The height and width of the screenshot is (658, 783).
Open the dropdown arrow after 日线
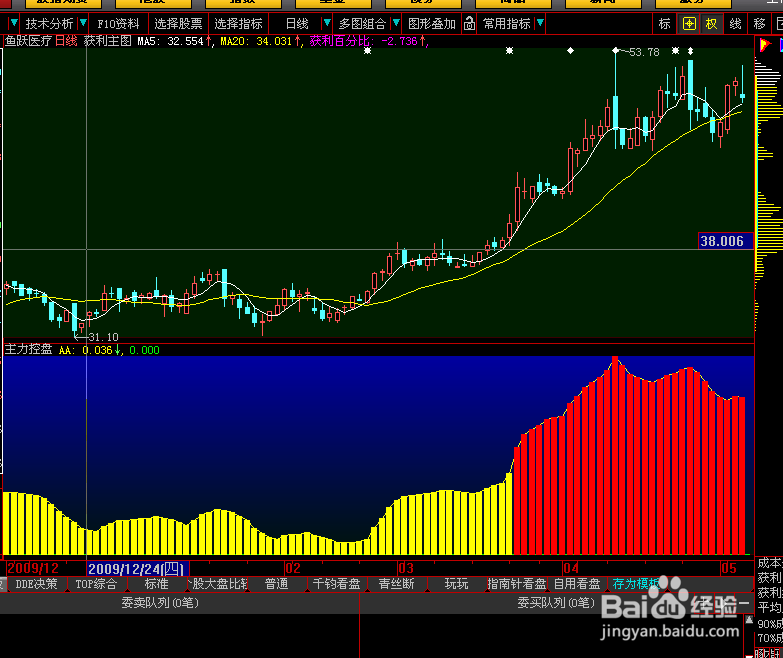click(x=327, y=23)
